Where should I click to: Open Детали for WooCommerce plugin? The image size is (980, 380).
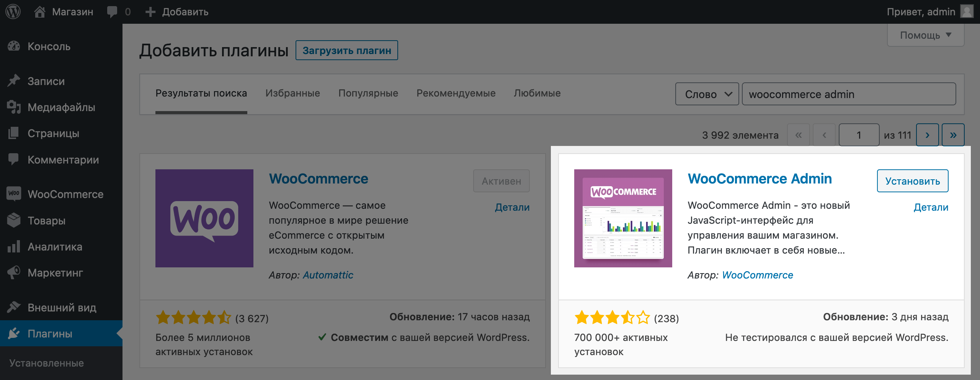512,207
